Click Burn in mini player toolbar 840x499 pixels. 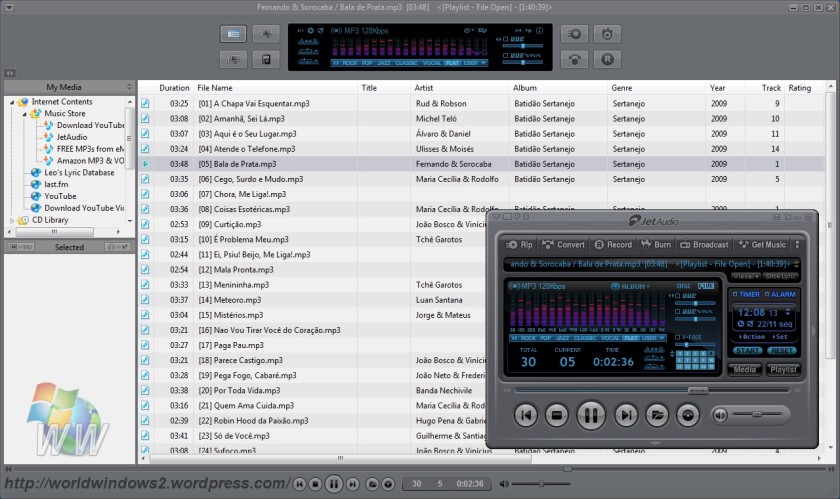(x=656, y=244)
